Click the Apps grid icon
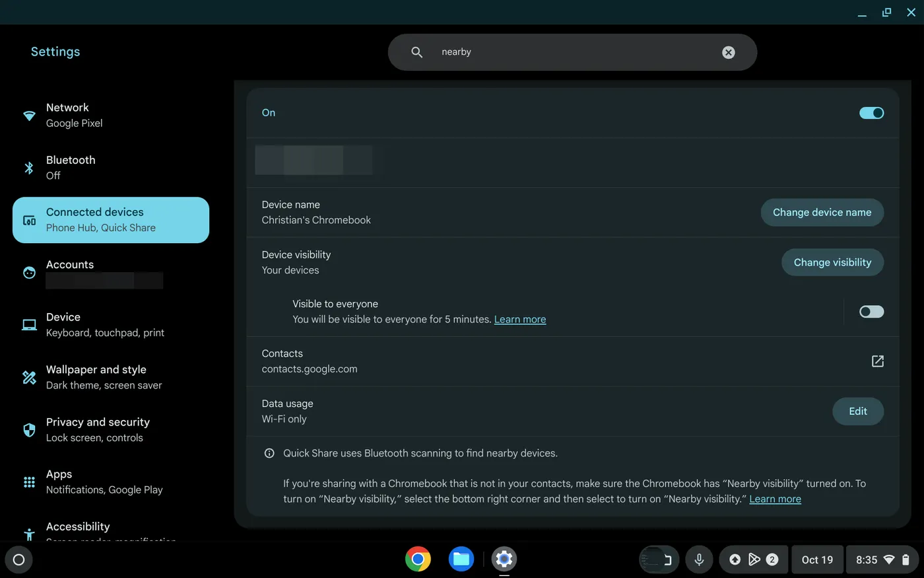Viewport: 924px width, 578px height. tap(29, 482)
